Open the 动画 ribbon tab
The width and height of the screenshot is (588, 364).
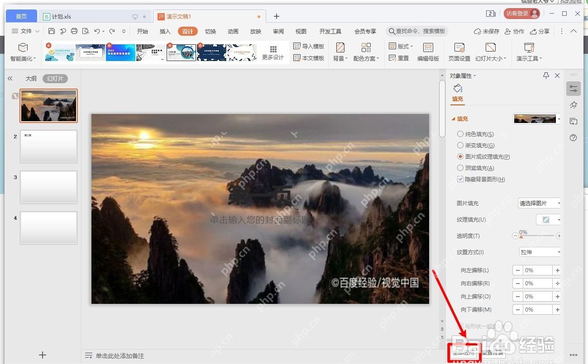(233, 31)
